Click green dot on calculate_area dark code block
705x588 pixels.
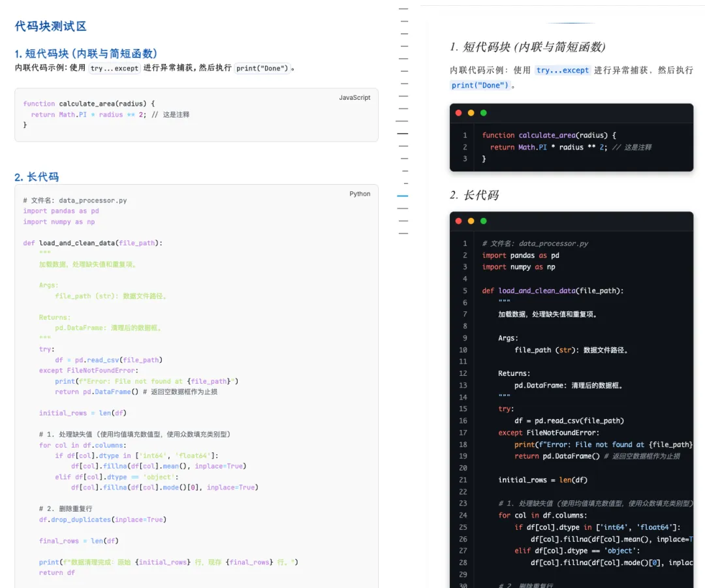pyautogui.click(x=483, y=113)
